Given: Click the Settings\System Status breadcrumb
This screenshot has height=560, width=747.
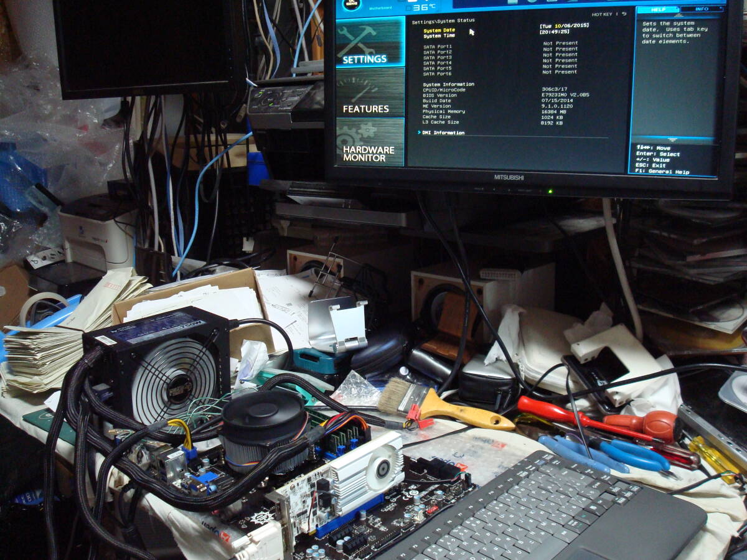Looking at the screenshot, I should (x=443, y=21).
